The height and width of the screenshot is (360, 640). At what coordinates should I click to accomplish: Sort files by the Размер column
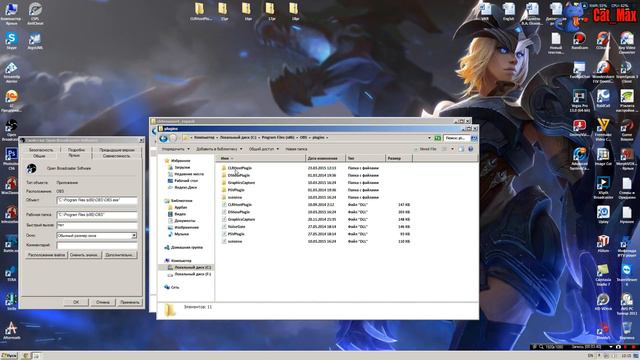[398, 158]
